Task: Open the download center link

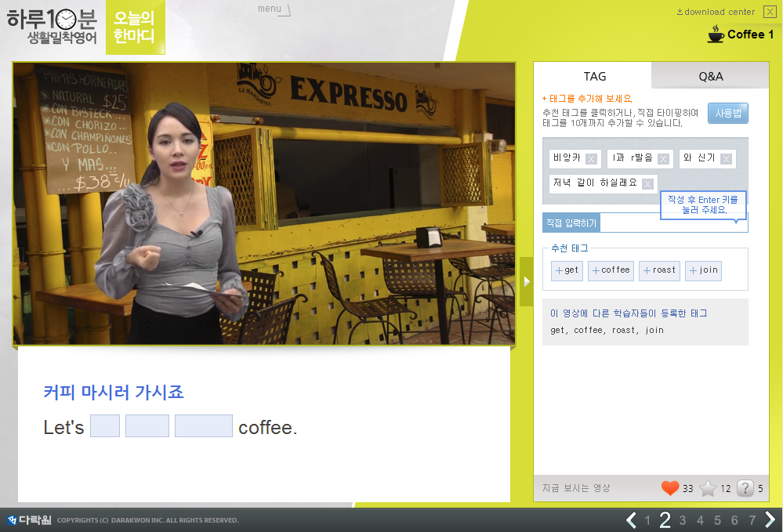Action: click(x=716, y=12)
